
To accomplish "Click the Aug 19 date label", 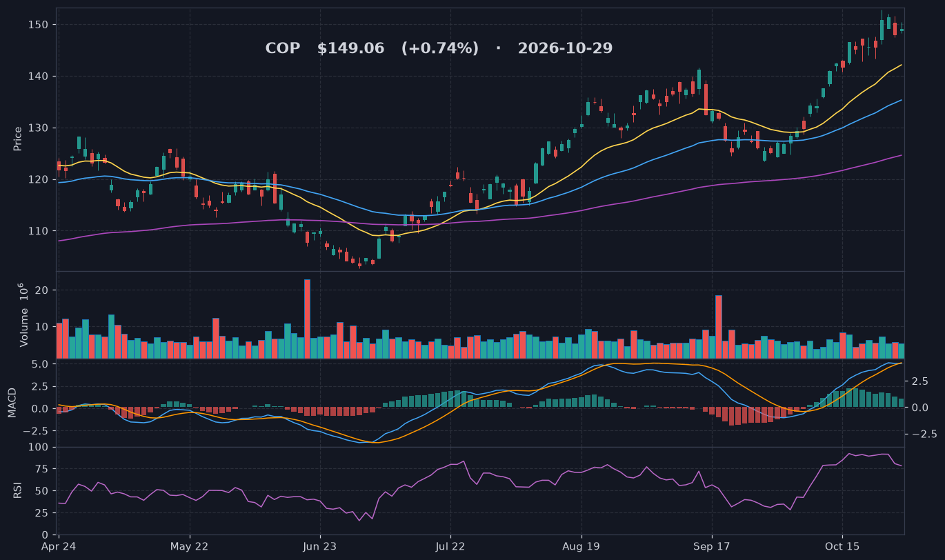I will coord(581,547).
